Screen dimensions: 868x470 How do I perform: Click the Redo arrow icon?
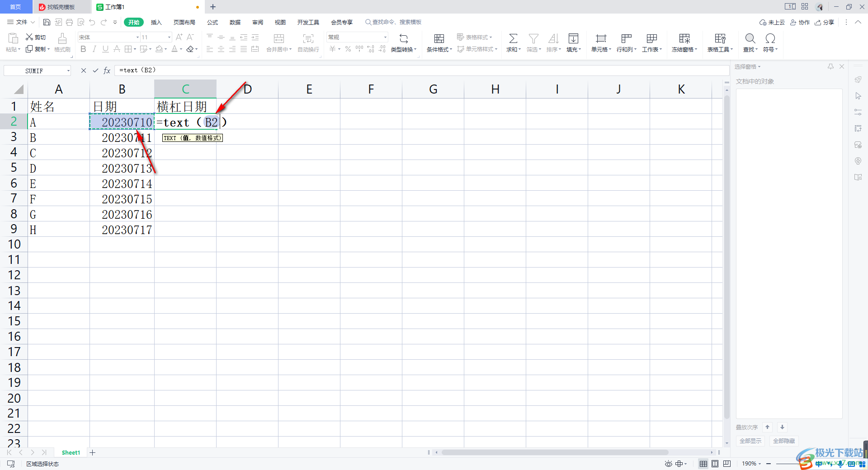104,22
